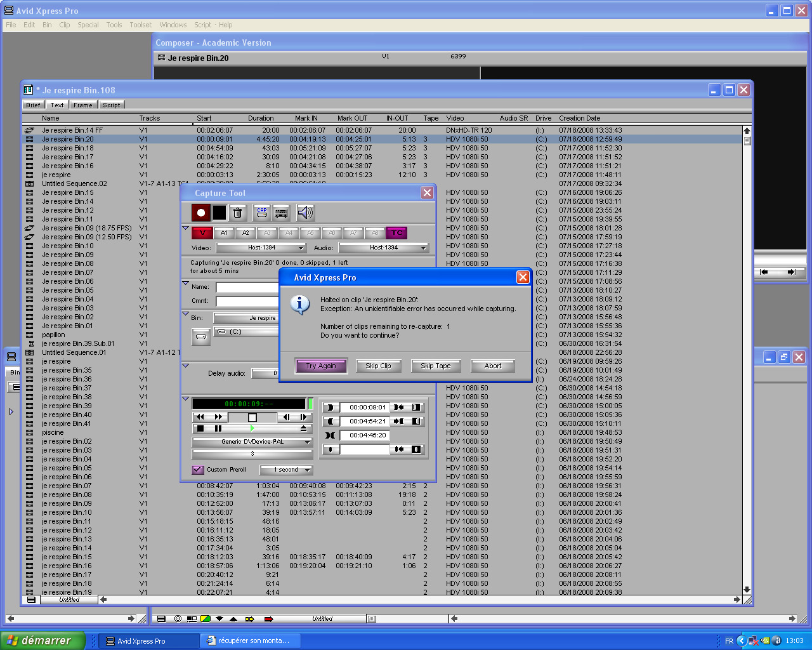Click the Skip Clip button
Image resolution: width=812 pixels, height=650 pixels.
[x=379, y=366]
